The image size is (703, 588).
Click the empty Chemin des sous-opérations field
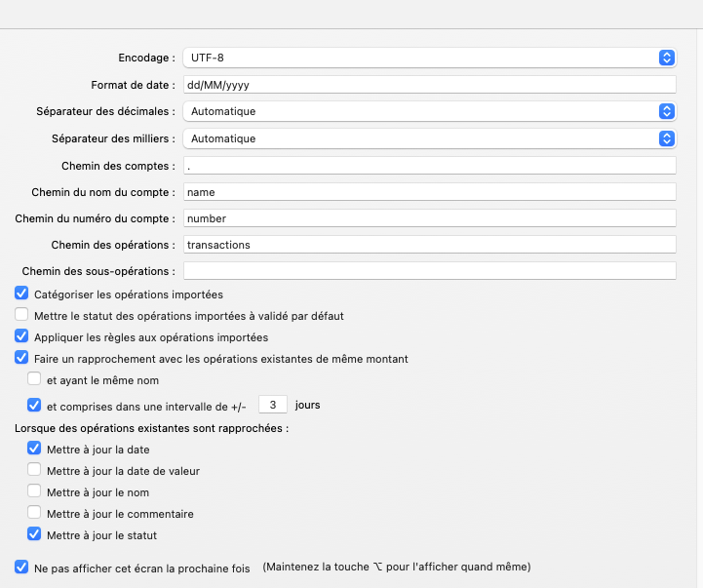coord(429,270)
